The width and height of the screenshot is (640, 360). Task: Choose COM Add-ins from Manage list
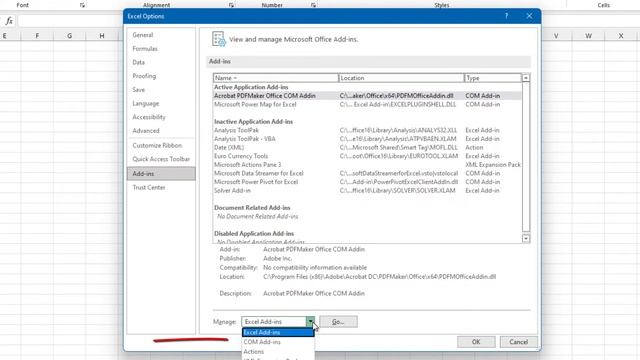pyautogui.click(x=278, y=342)
